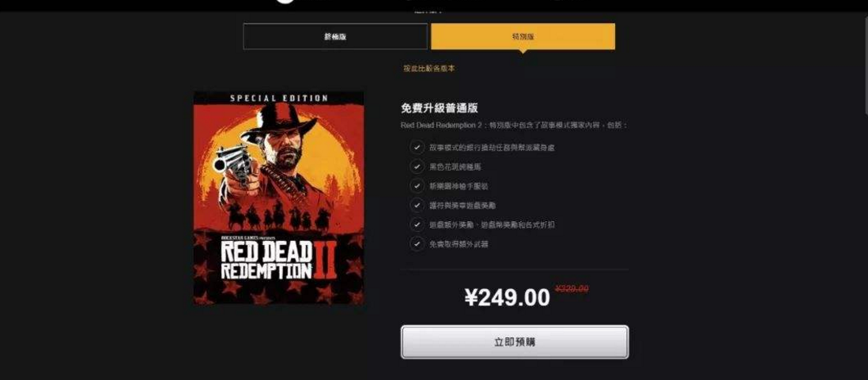Viewport: 868px width, 380px height.
Task: Click checkmark beside cash bonuses and discounts line
Action: click(x=417, y=224)
